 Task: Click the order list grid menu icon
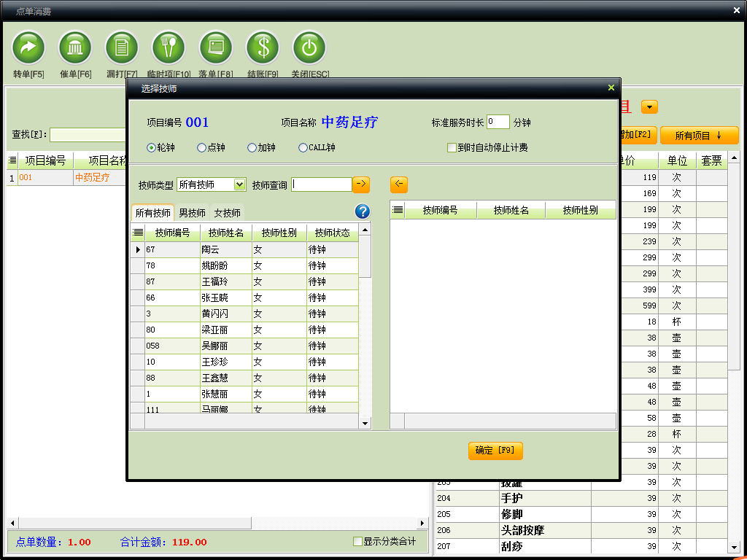tap(12, 160)
